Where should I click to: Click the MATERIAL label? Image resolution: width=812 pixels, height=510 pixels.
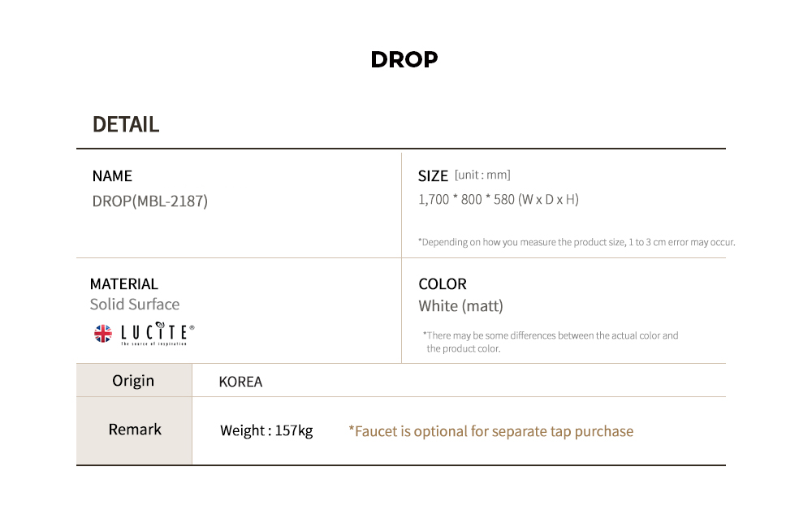click(123, 283)
